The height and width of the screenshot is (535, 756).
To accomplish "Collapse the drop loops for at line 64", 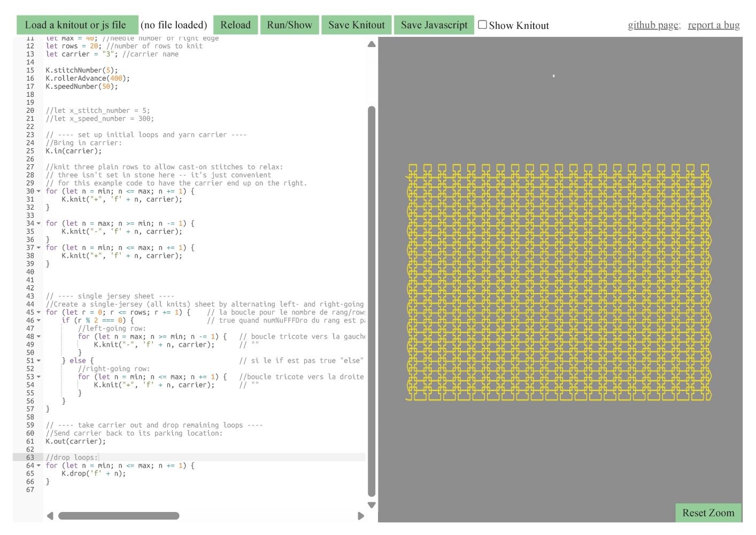I will (x=38, y=465).
